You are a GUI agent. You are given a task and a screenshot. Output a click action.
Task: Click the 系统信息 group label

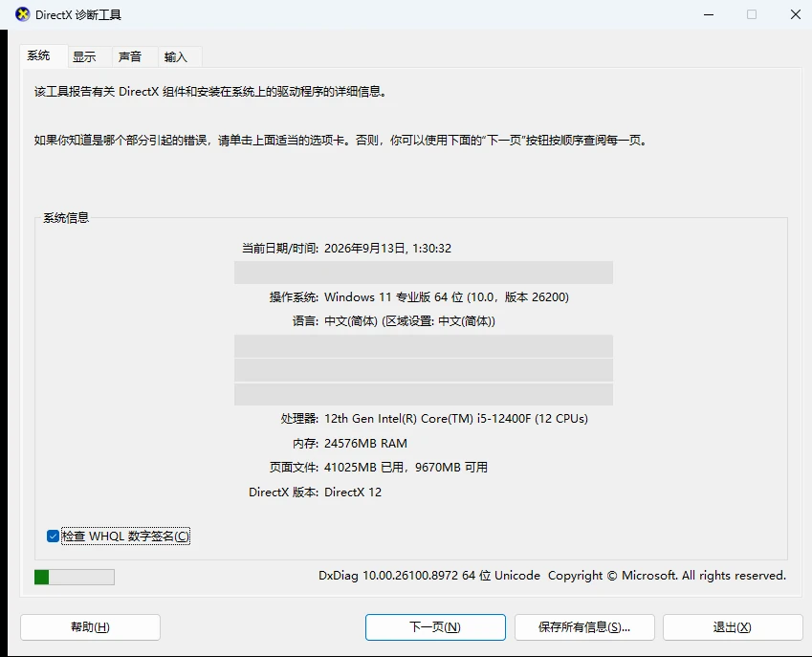(x=66, y=218)
